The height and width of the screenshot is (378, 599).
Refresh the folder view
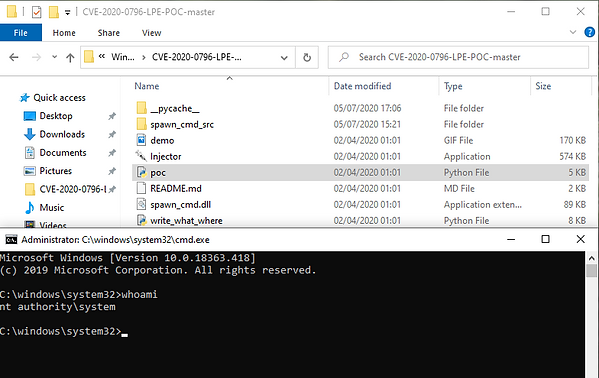pyautogui.click(x=307, y=57)
